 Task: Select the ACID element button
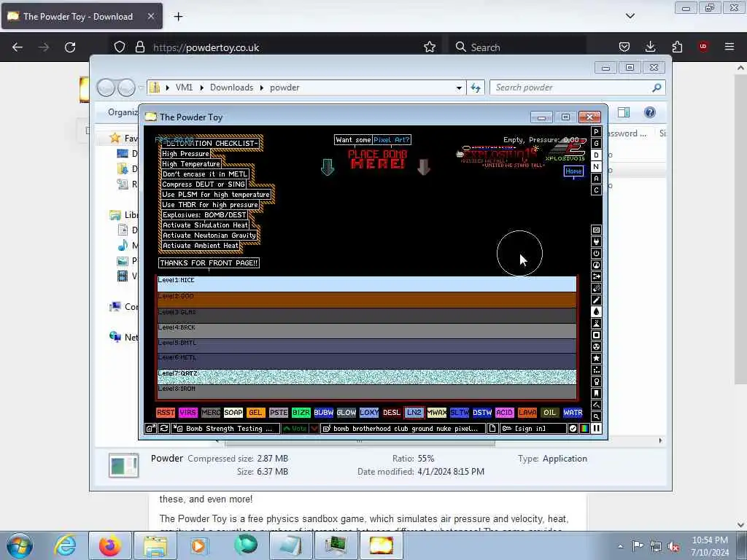(505, 413)
